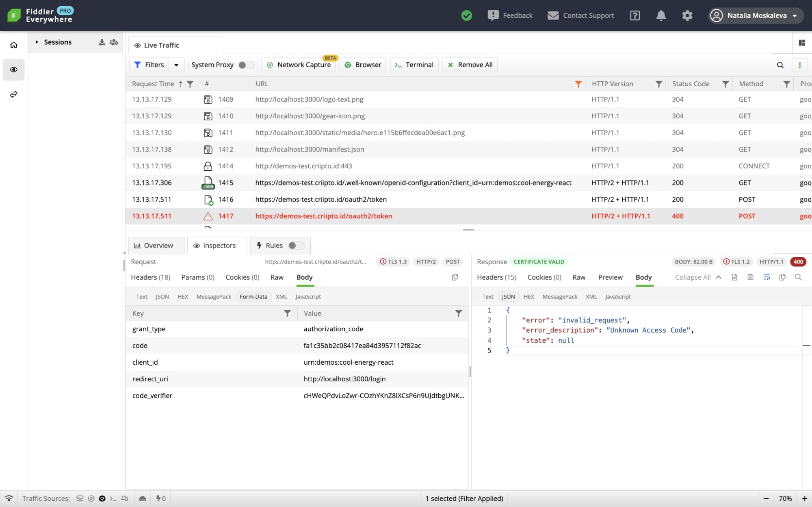Copy the response body using the copy icon
Image resolution: width=812 pixels, height=507 pixels.
pyautogui.click(x=782, y=277)
